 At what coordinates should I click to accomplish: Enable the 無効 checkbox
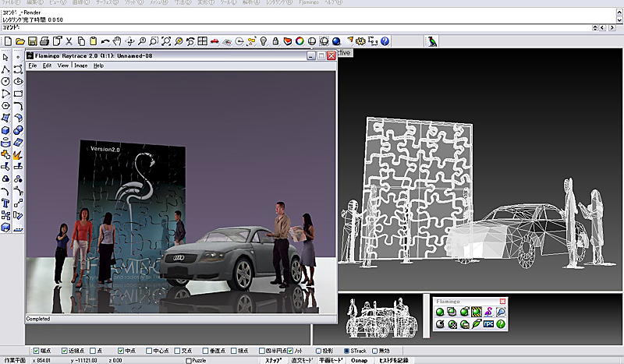[x=374, y=351]
